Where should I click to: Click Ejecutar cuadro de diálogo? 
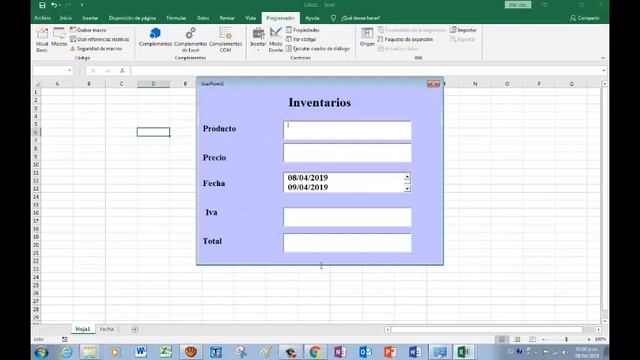click(x=318, y=49)
